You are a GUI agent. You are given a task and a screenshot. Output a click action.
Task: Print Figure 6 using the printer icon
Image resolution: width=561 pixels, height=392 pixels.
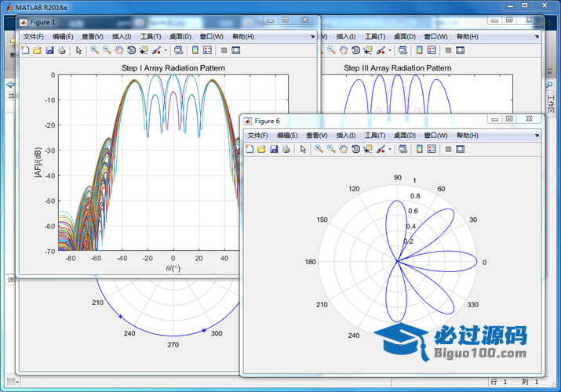(286, 149)
